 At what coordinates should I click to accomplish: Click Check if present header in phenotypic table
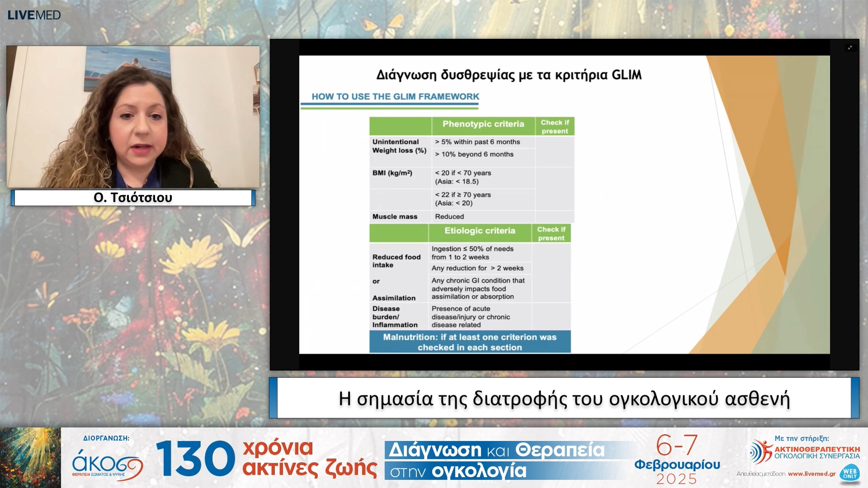(555, 127)
